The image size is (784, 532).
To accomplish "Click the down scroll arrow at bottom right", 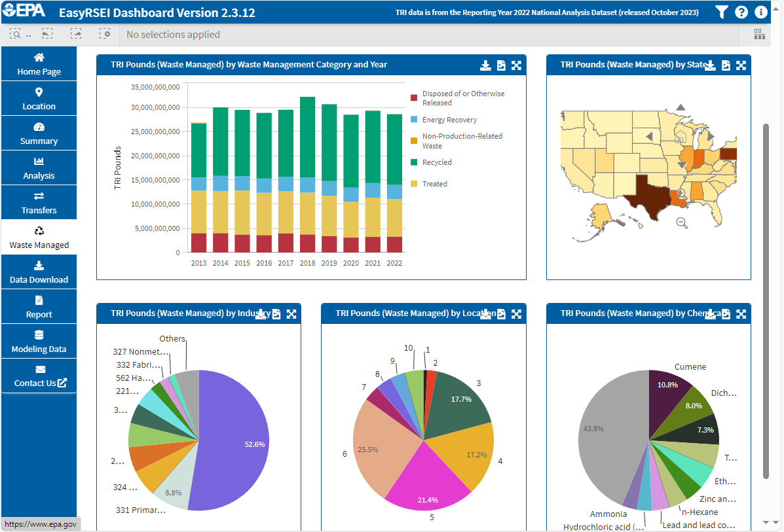I will point(766,522).
